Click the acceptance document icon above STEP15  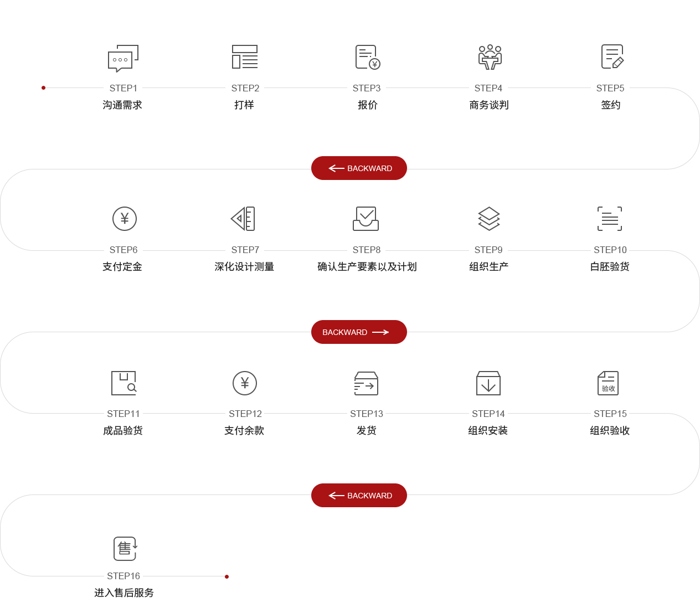(608, 383)
